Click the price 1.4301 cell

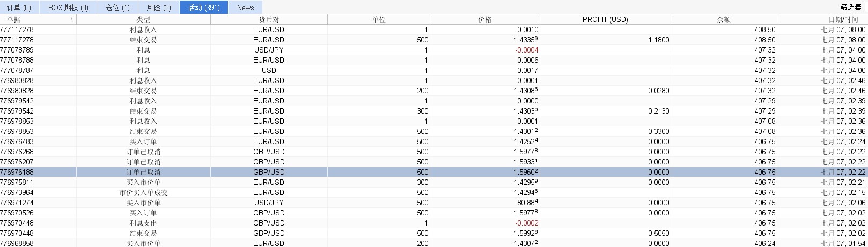[x=527, y=131]
